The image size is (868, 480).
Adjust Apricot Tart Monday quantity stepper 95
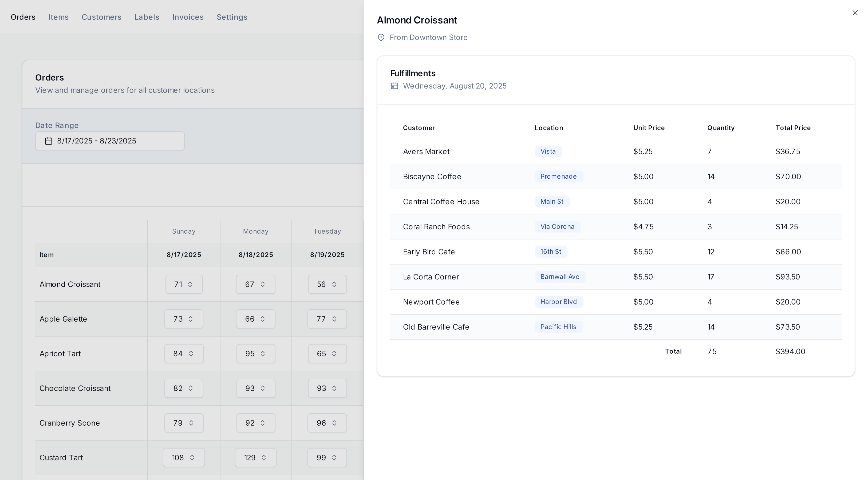[255, 353]
